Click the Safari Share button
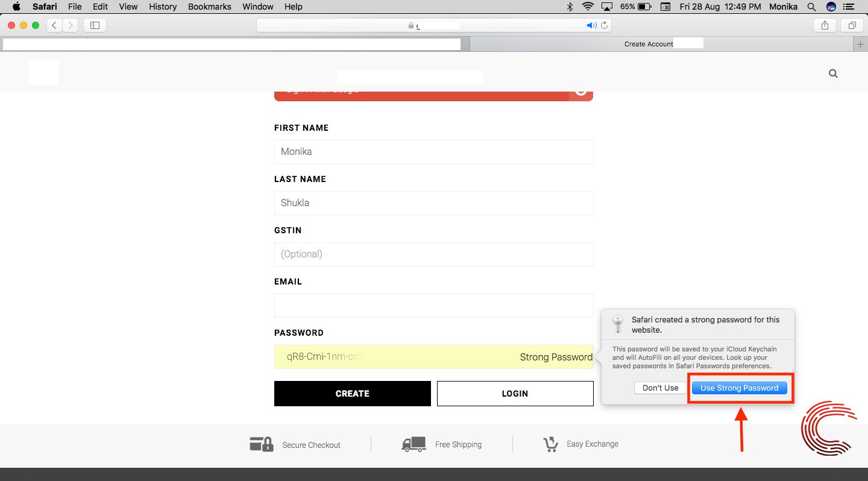The height and width of the screenshot is (481, 868). (x=825, y=25)
